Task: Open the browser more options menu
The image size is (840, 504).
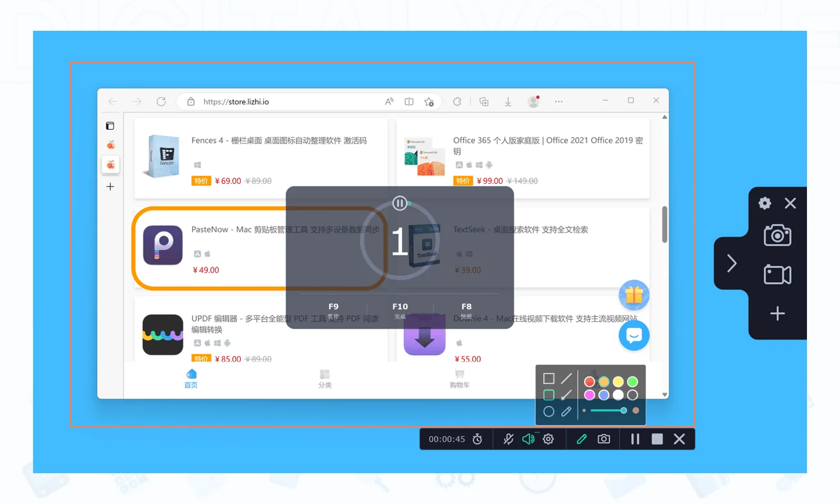Action: pos(559,101)
